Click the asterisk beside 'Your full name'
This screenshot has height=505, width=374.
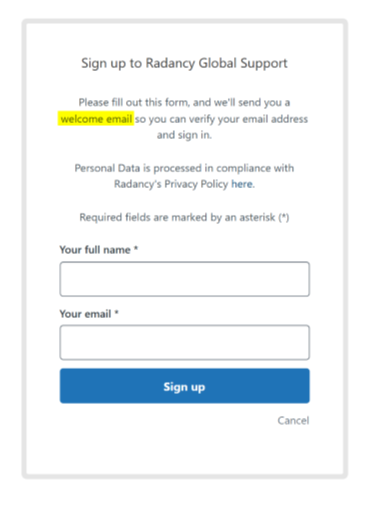click(x=136, y=249)
